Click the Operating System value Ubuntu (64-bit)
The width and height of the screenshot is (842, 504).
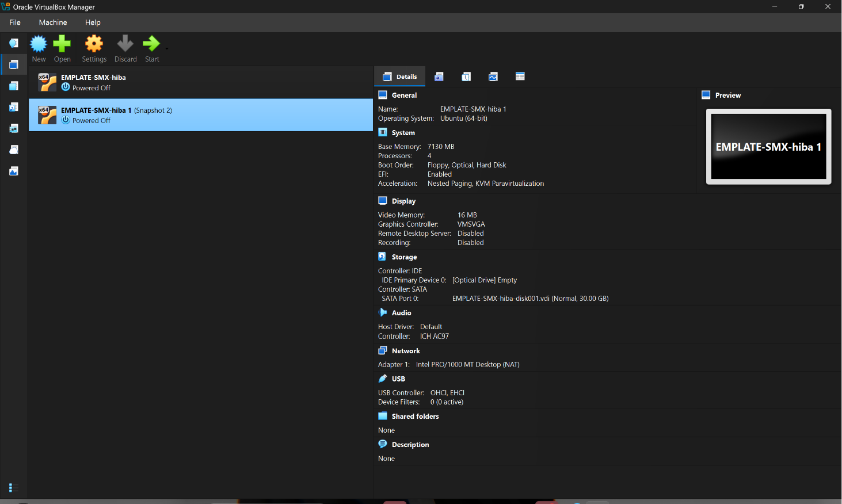pos(464,119)
